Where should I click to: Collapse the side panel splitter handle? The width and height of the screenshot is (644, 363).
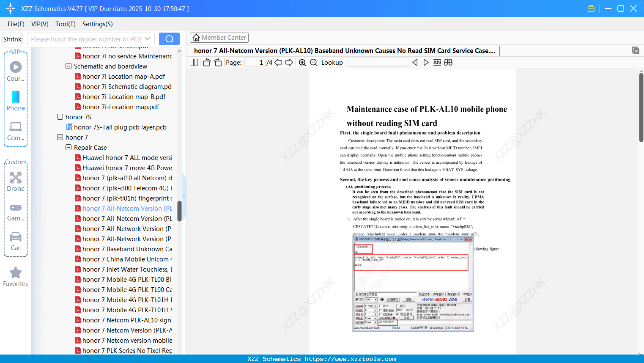click(x=184, y=196)
